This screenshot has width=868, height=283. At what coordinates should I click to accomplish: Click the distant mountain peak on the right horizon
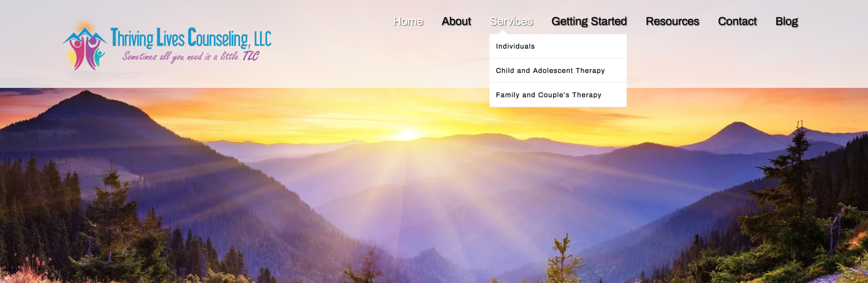click(738, 129)
